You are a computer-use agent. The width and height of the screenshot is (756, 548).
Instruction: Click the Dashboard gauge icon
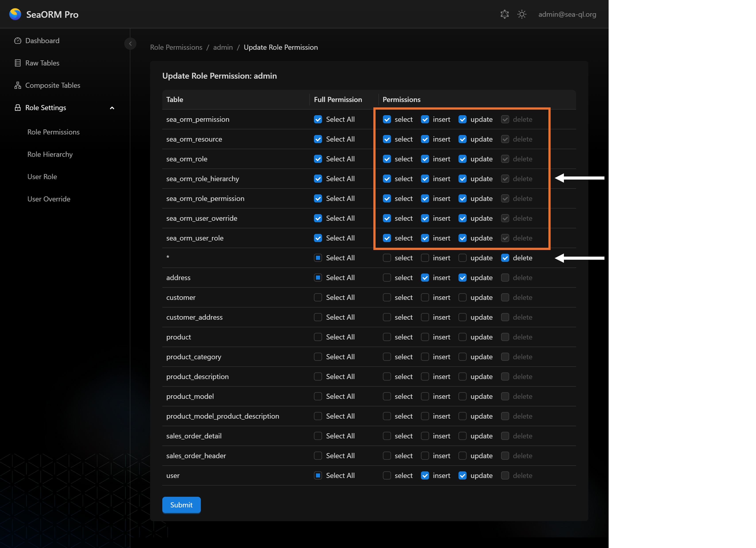tap(18, 41)
